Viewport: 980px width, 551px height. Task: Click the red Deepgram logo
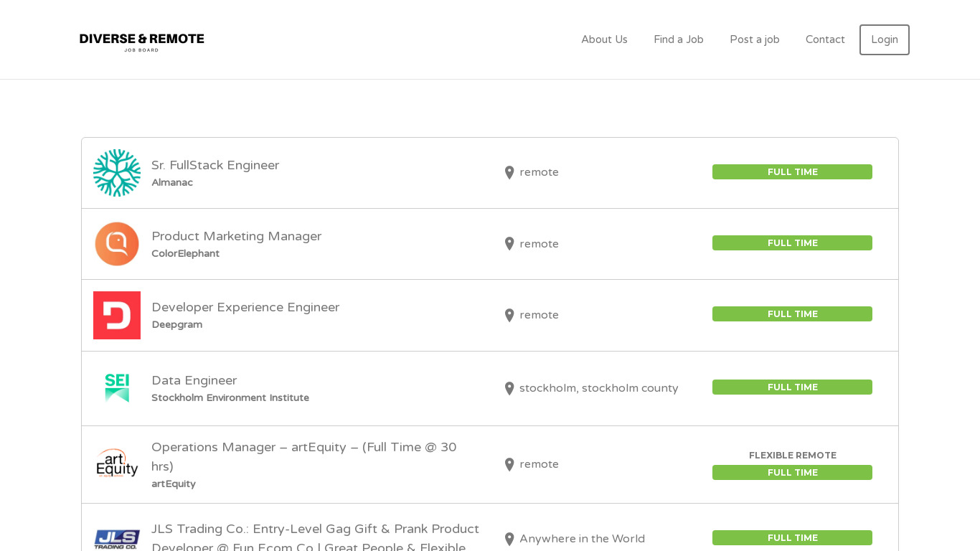tap(117, 315)
